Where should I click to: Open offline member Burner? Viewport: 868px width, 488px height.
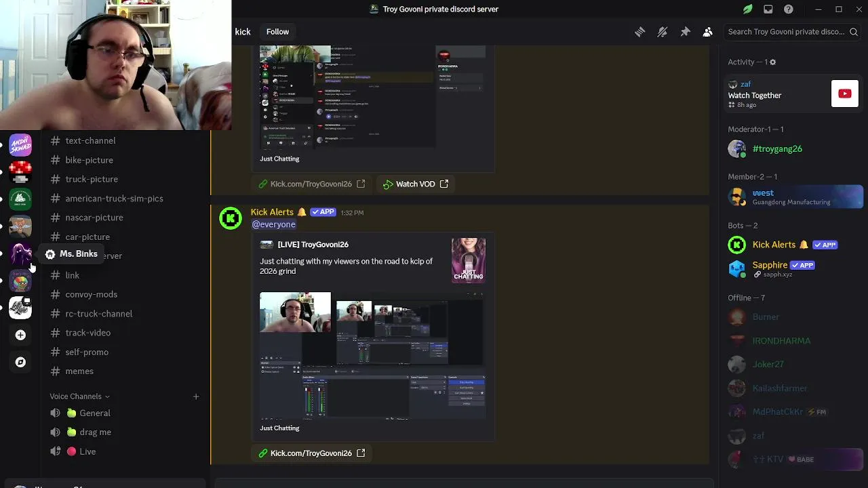pyautogui.click(x=793, y=317)
